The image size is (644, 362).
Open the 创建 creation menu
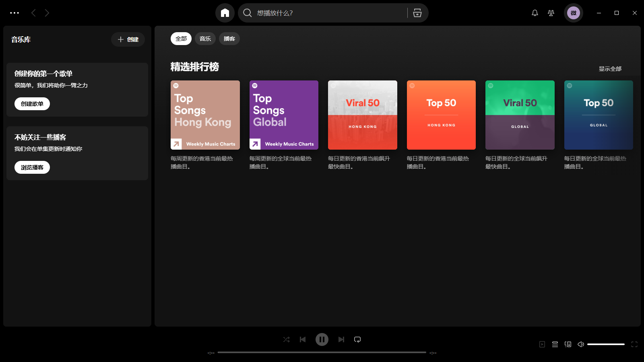coord(128,39)
